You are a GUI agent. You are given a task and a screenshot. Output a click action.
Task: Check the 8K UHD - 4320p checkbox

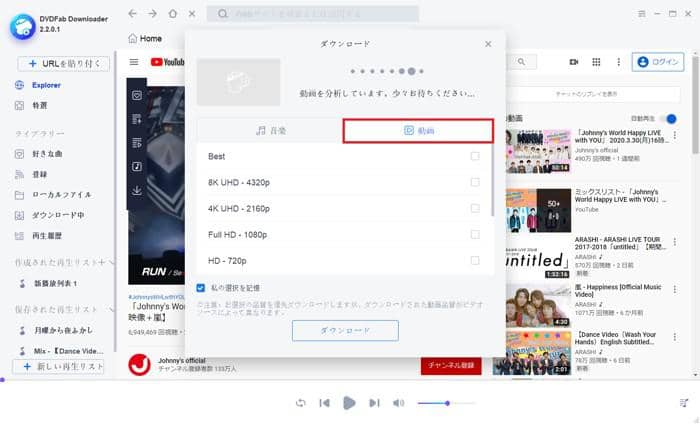[x=475, y=182]
